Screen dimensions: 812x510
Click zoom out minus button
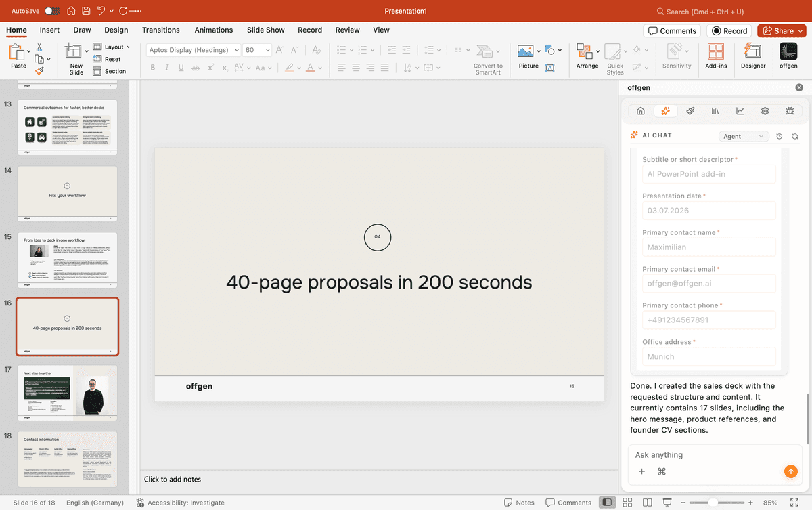[684, 503]
